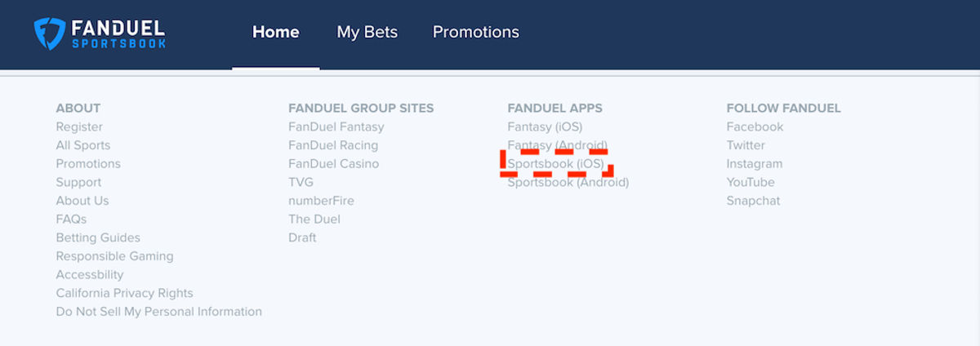Screen dimensions: 980x346
Task: Open the Home tab
Action: [x=276, y=33]
